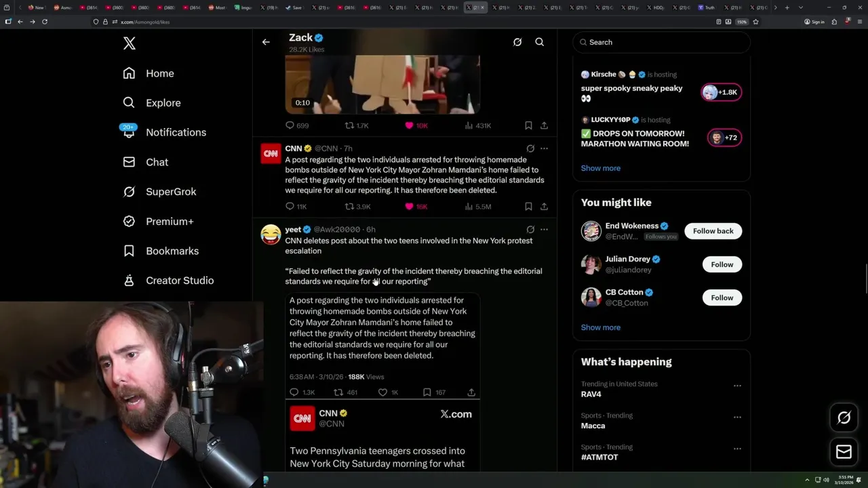
Task: Open Grok explain icon on CNN post
Action: coord(530,148)
